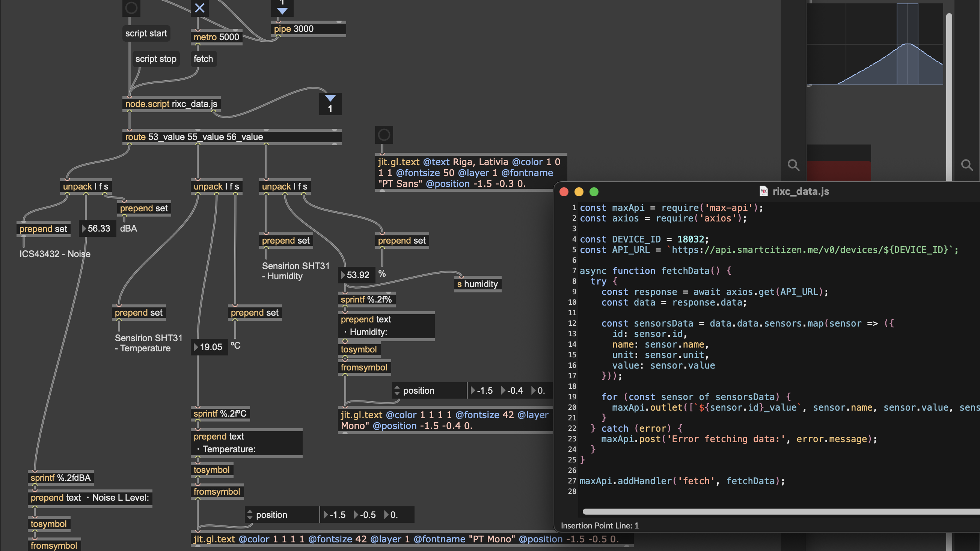
Task: Click the bang button above Riga jit.gl.text
Action: [384, 135]
